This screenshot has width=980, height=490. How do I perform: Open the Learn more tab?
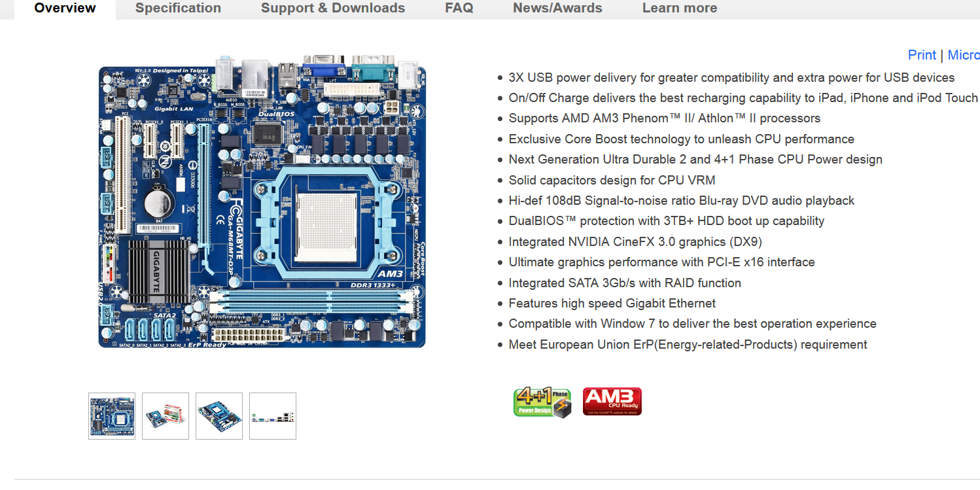point(680,9)
